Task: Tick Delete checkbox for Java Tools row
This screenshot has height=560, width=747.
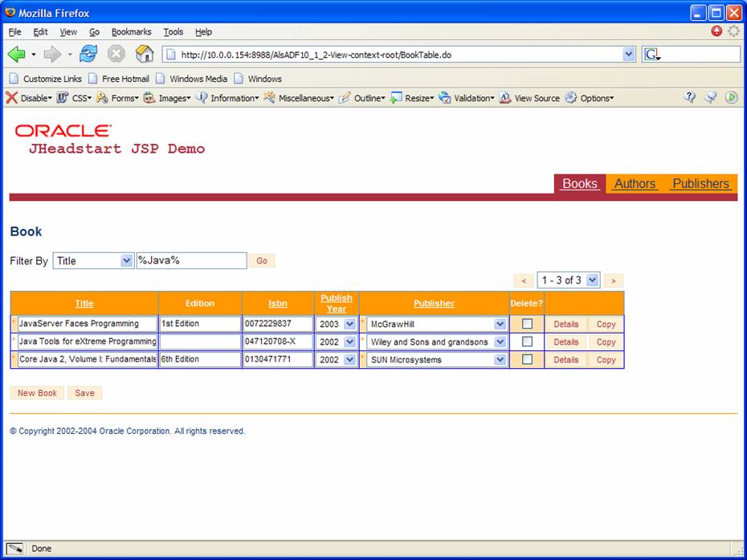Action: tap(527, 341)
